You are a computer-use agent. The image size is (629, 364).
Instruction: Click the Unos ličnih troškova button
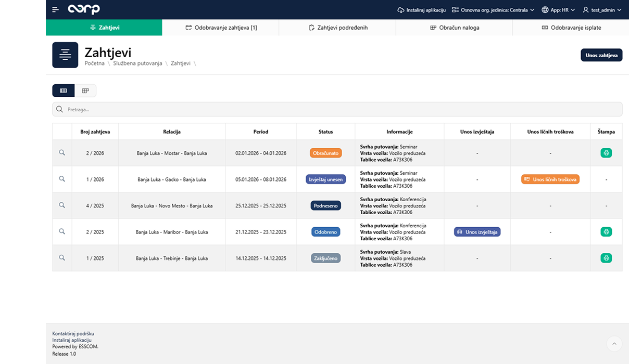550,179
